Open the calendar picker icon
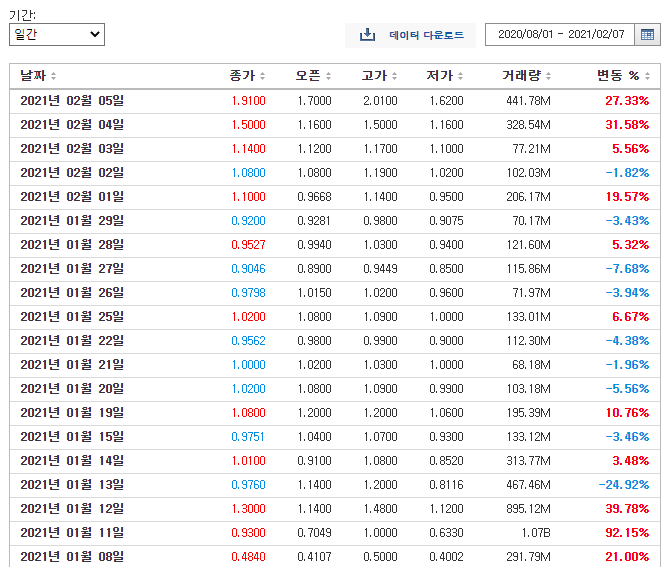668x567 pixels. [647, 35]
